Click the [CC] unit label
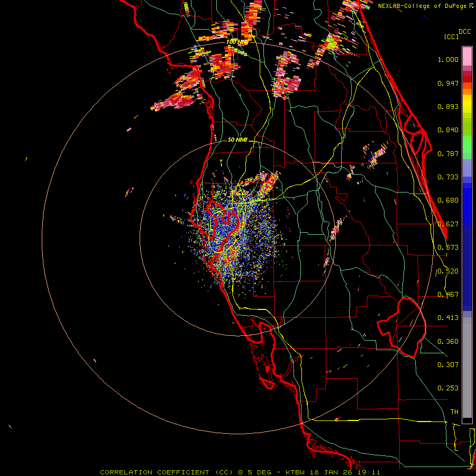This screenshot has height=476, width=476. pos(451,36)
